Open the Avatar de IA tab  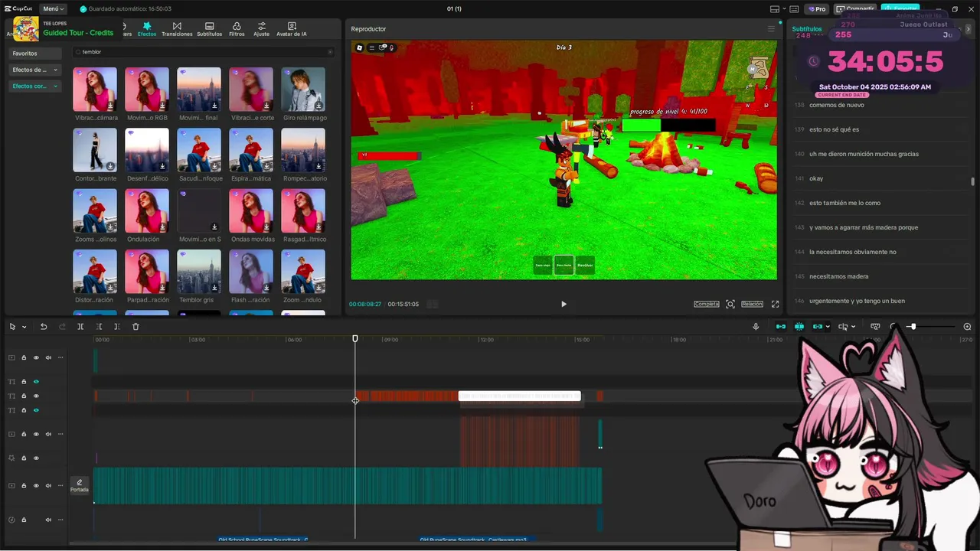(291, 29)
